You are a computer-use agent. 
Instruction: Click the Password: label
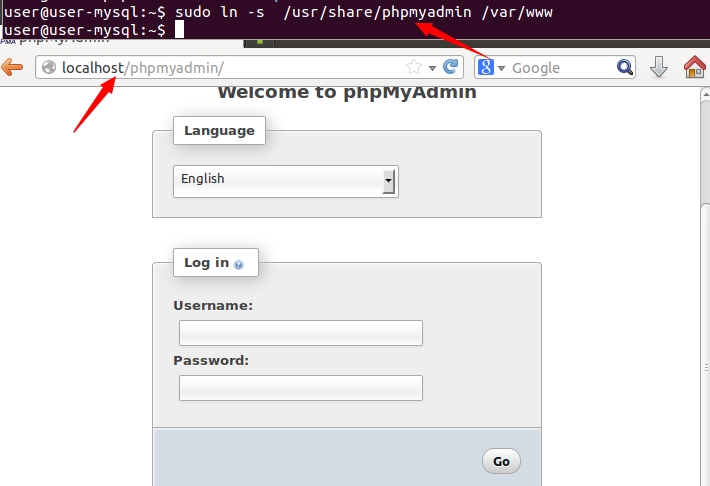[x=211, y=361]
